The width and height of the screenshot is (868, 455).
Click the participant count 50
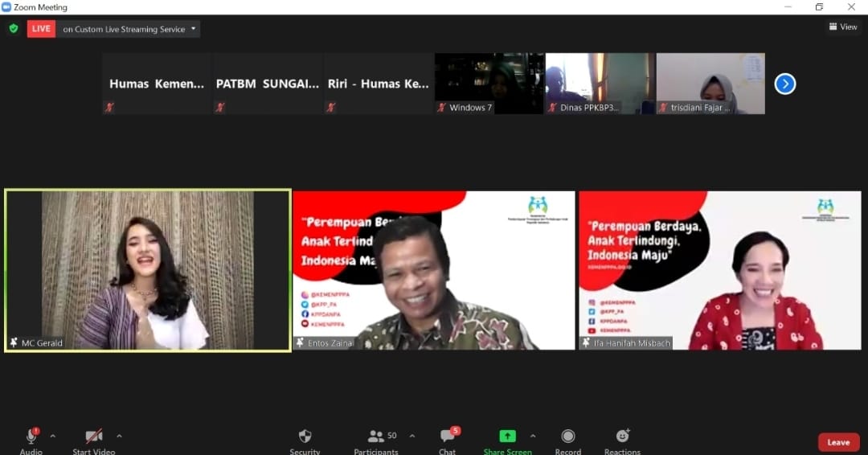click(392, 436)
